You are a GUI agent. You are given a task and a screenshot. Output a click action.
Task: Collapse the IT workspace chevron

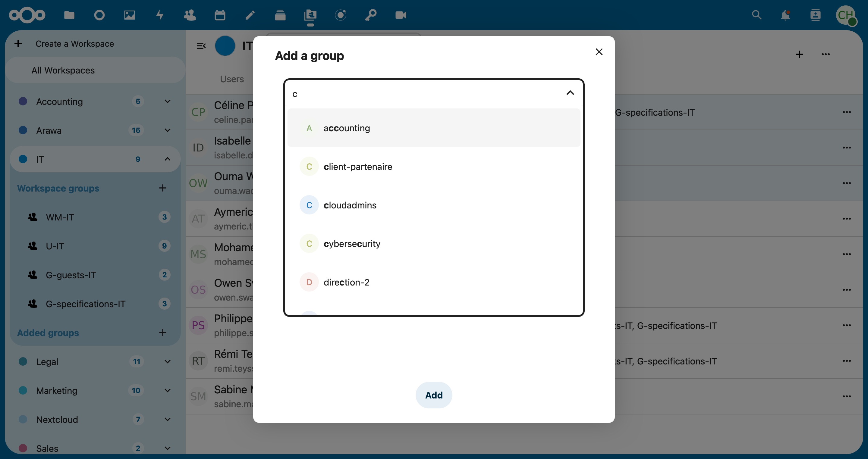coord(168,159)
